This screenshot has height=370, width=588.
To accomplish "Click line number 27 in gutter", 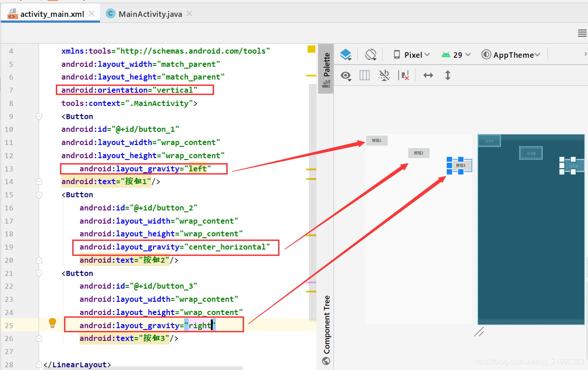I will point(9,351).
